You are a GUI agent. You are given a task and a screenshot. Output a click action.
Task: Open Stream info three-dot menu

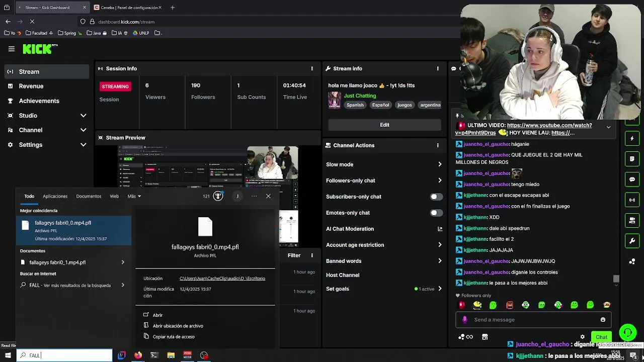point(438,68)
